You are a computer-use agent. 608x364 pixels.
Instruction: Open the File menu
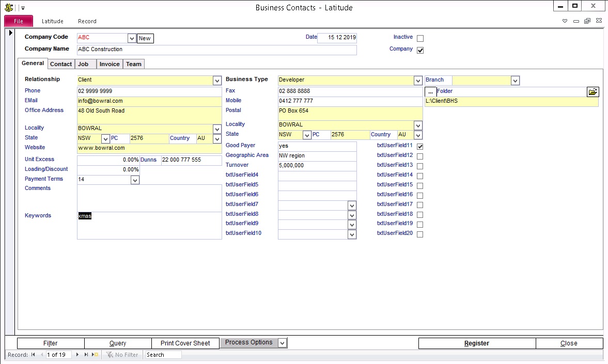pyautogui.click(x=19, y=21)
